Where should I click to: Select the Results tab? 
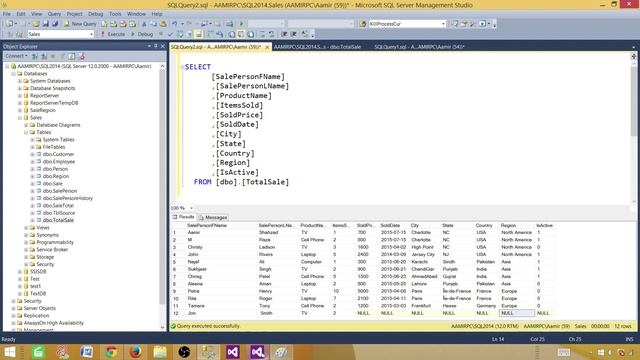183,217
